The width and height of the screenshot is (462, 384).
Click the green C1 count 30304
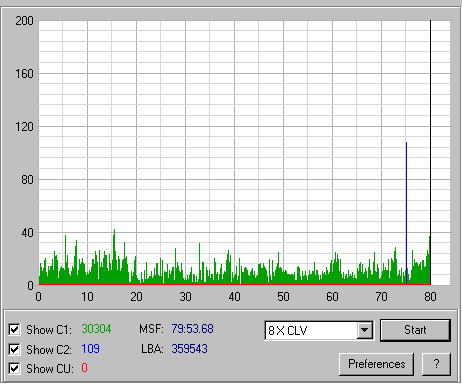96,329
